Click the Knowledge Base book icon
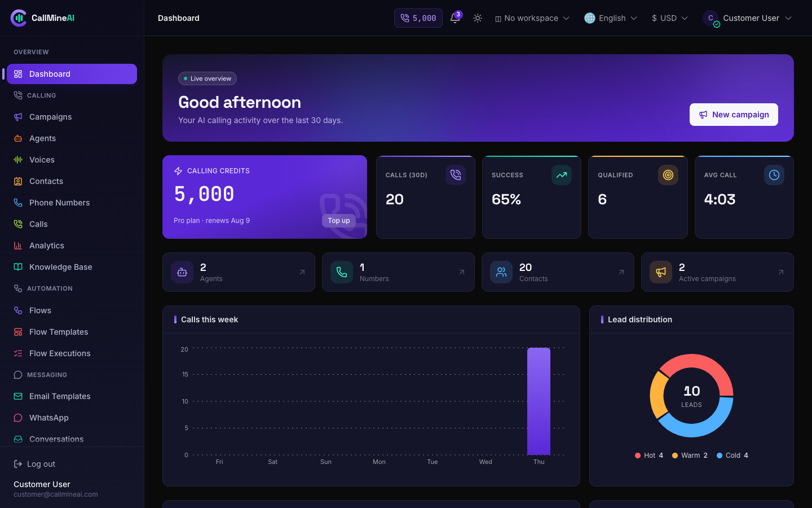This screenshot has height=508, width=812. tap(18, 267)
